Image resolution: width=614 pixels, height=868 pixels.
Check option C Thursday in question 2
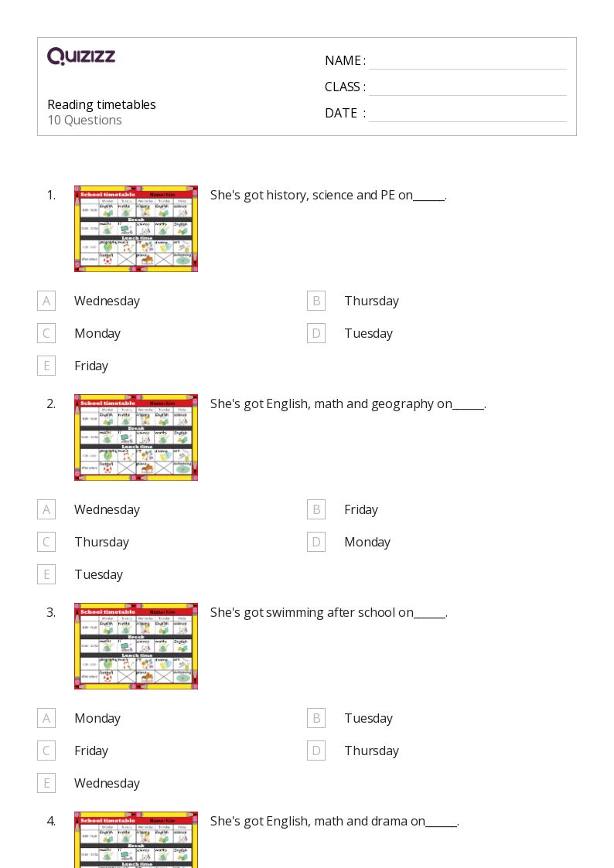(46, 542)
